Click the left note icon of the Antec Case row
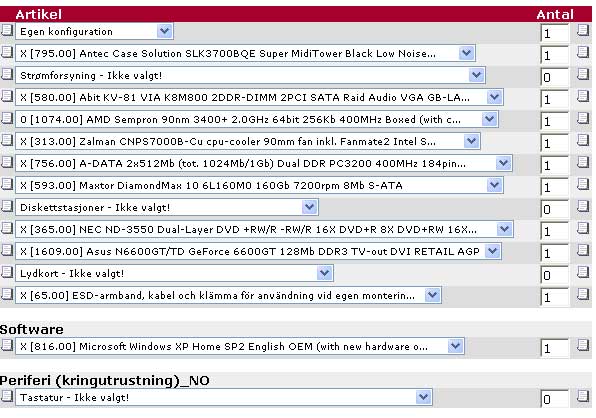This screenshot has height=418, width=596. tap(7, 52)
